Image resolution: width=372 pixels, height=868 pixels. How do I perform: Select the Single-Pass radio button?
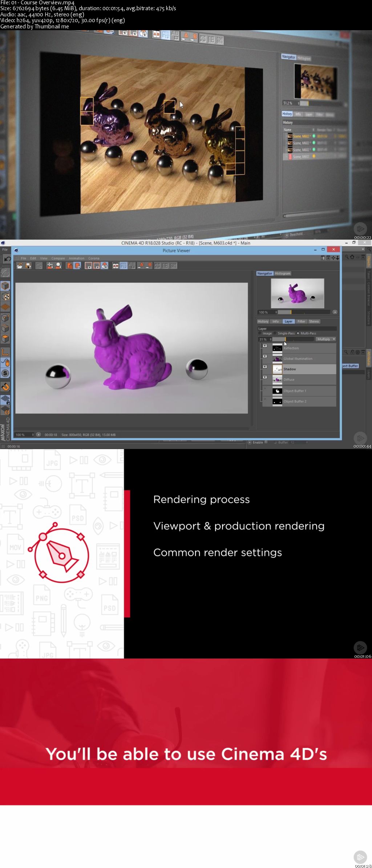tap(275, 333)
